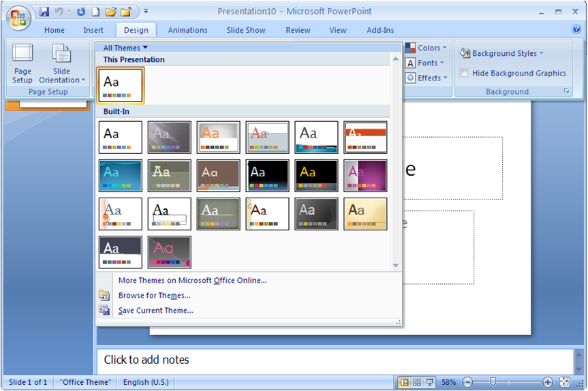Click the gallery resize grip corner

tap(399, 322)
